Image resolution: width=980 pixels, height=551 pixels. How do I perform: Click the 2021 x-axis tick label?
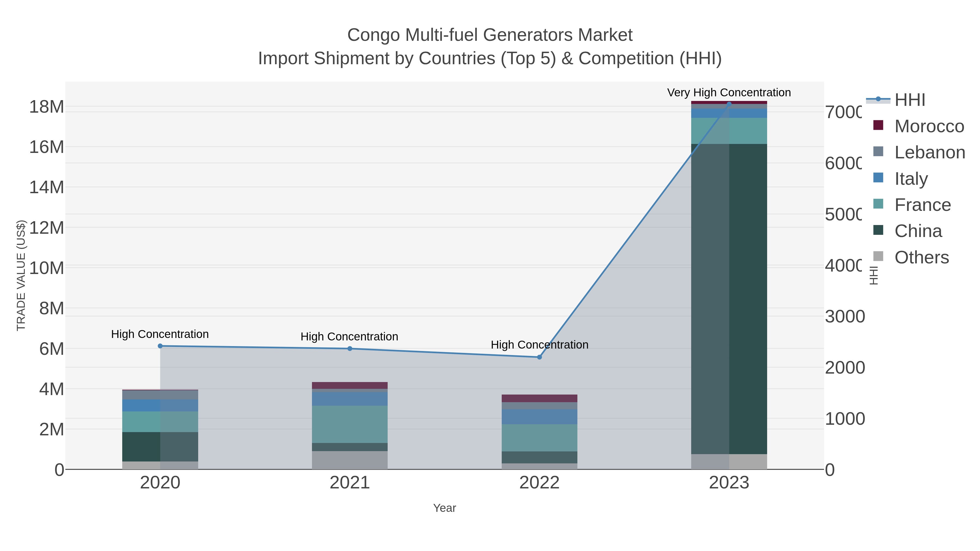350,483
